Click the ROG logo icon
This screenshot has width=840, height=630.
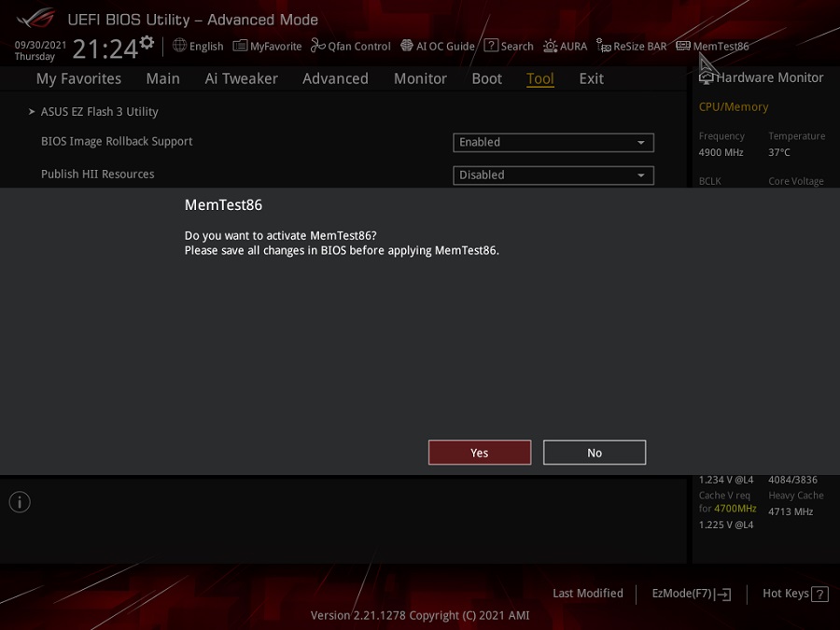tap(36, 18)
